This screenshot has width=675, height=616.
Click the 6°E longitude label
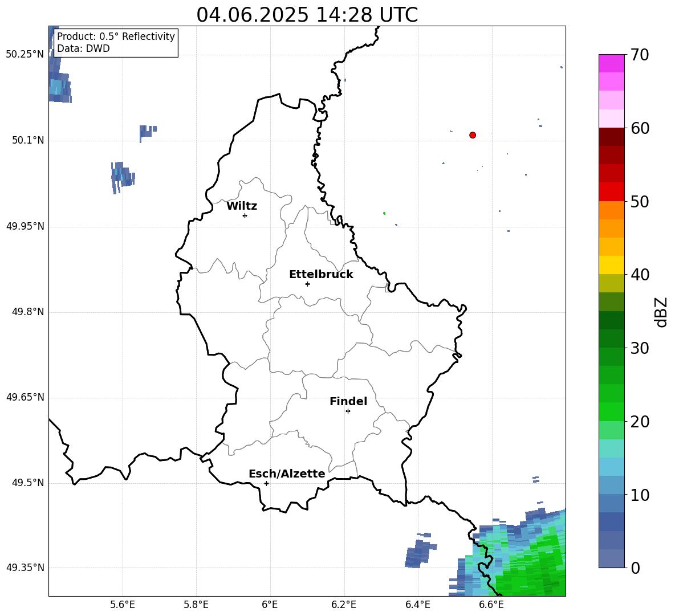(x=270, y=605)
